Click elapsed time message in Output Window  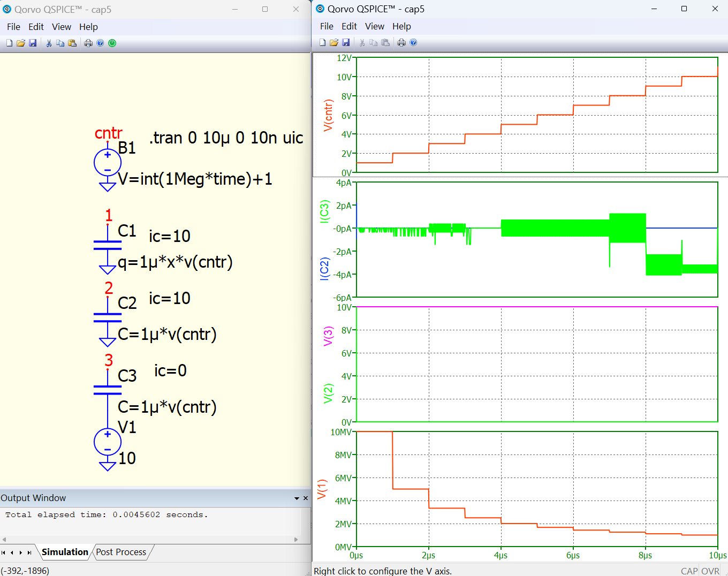coord(107,515)
